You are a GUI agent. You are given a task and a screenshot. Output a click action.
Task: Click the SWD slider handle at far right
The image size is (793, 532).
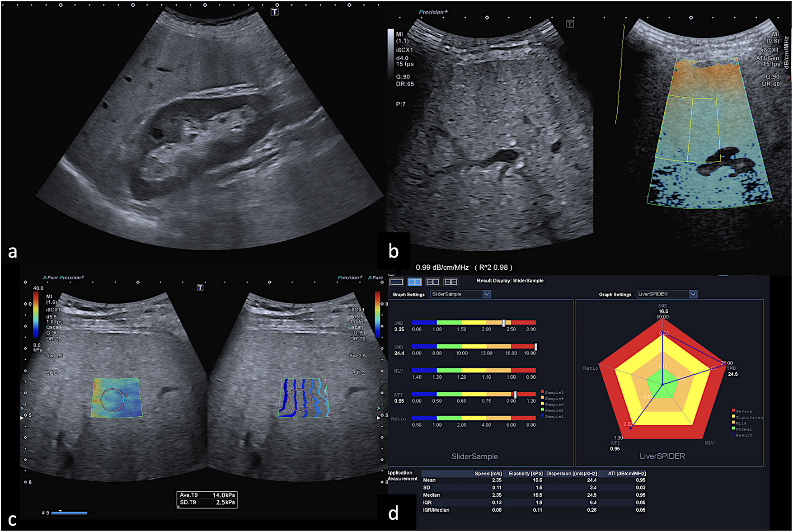(x=535, y=347)
